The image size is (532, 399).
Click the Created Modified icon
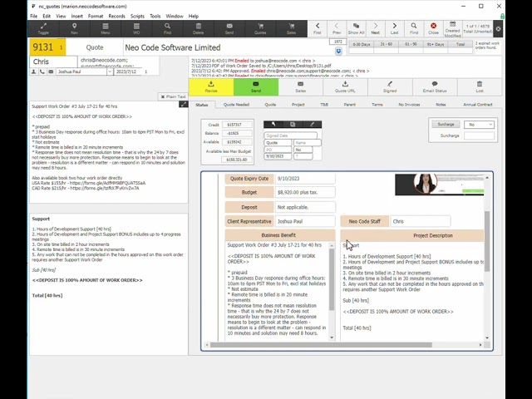452,28
